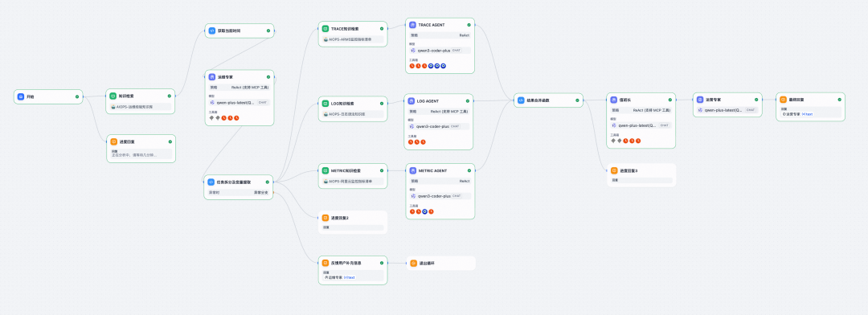Click the TRACE知识检索 node's green icon
The height and width of the screenshot is (315, 868).
point(325,28)
